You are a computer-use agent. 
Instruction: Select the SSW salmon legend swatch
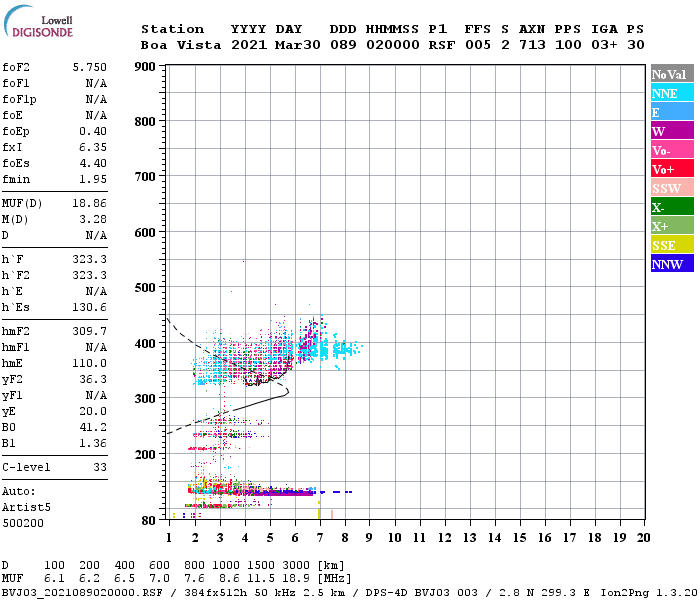672,188
